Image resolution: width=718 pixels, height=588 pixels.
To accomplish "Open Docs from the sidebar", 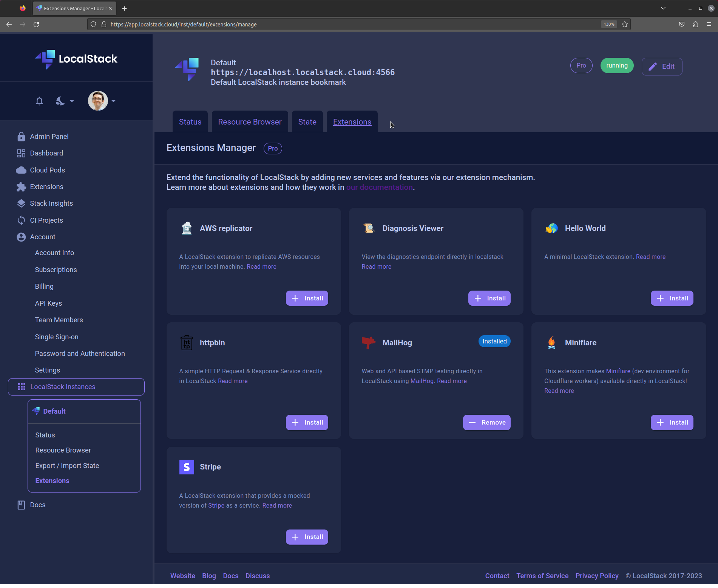I will 37,505.
